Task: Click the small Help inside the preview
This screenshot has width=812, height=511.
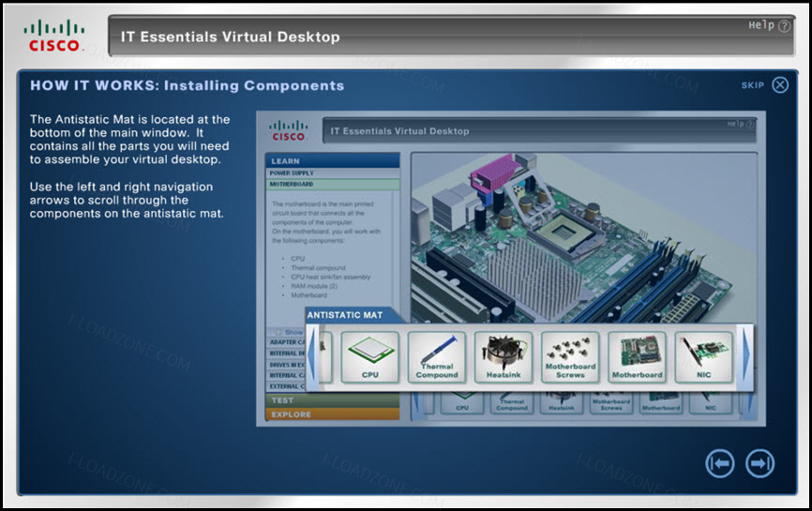Action: [740, 124]
